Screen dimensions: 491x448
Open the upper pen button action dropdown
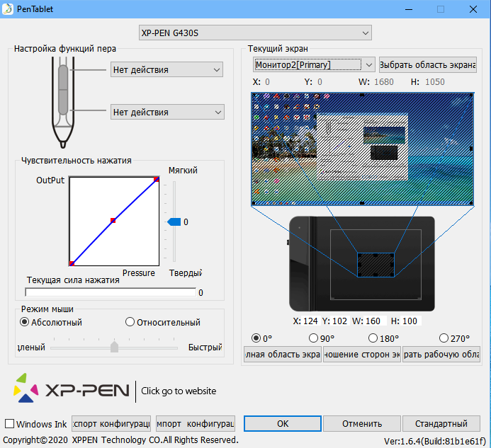(167, 69)
